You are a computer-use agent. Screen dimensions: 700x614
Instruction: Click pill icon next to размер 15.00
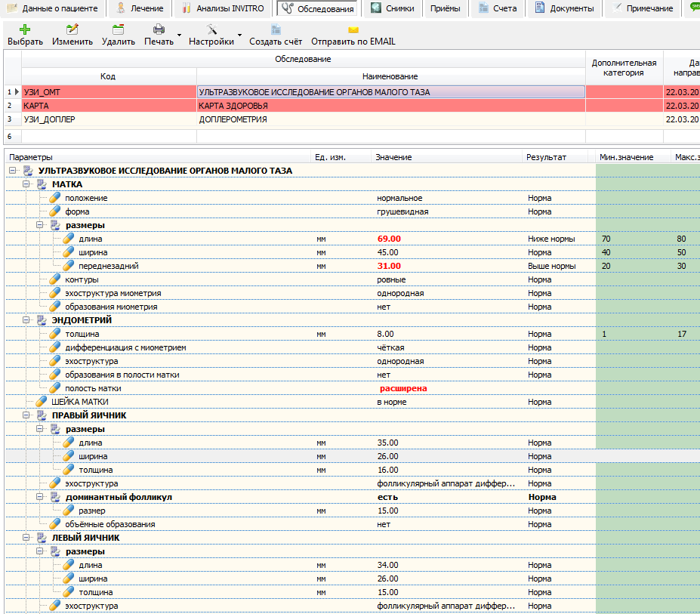tap(68, 511)
